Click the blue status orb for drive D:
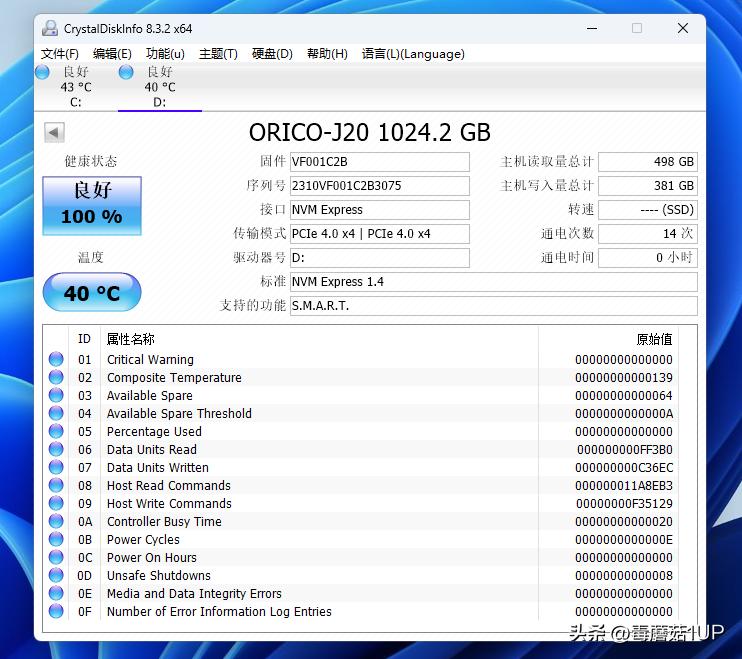The image size is (742, 659). (126, 72)
